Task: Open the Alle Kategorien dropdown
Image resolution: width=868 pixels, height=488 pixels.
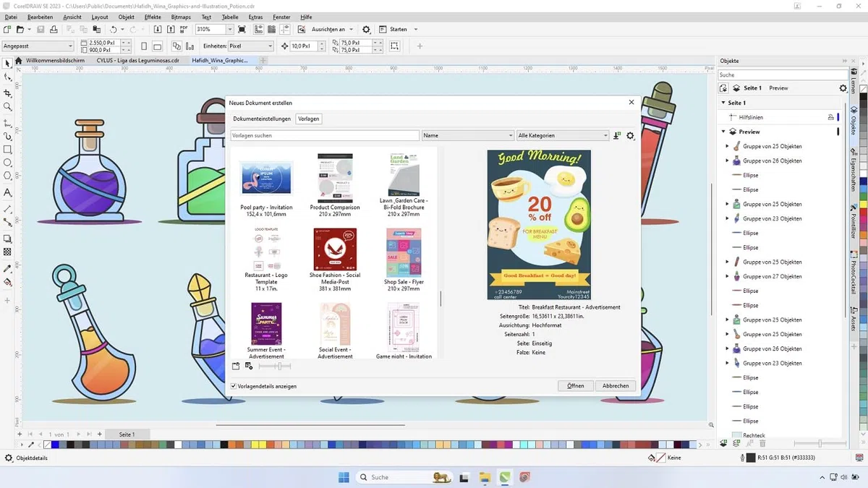Action: click(x=563, y=136)
